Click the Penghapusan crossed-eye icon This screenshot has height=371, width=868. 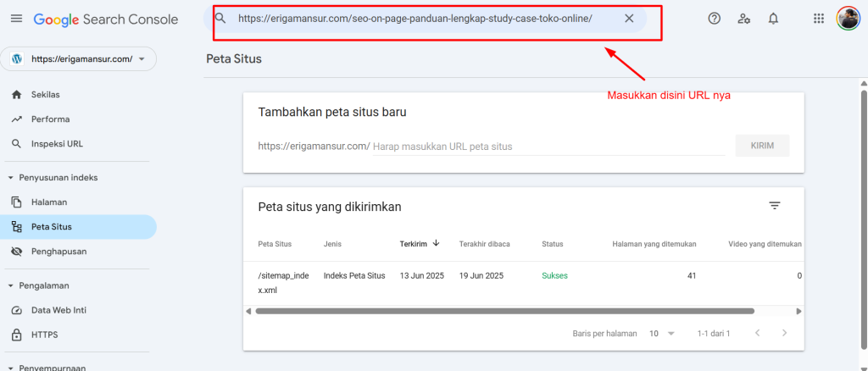coord(17,252)
